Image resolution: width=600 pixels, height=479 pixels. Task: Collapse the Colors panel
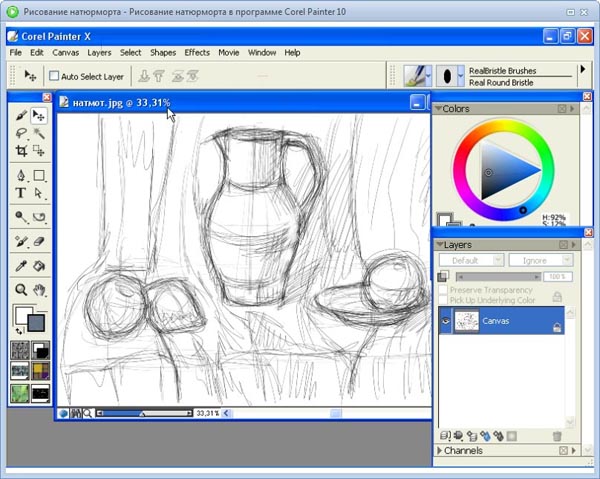pyautogui.click(x=439, y=109)
